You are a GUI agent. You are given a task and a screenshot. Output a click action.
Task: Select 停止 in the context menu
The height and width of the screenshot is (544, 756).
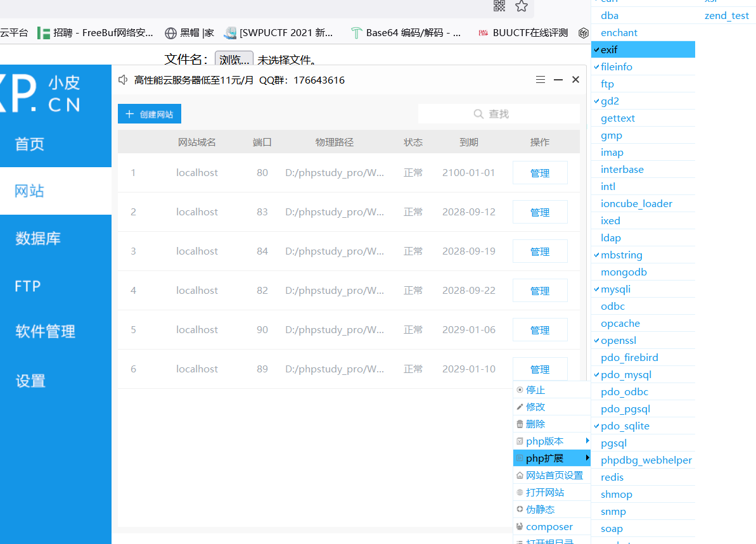552,390
